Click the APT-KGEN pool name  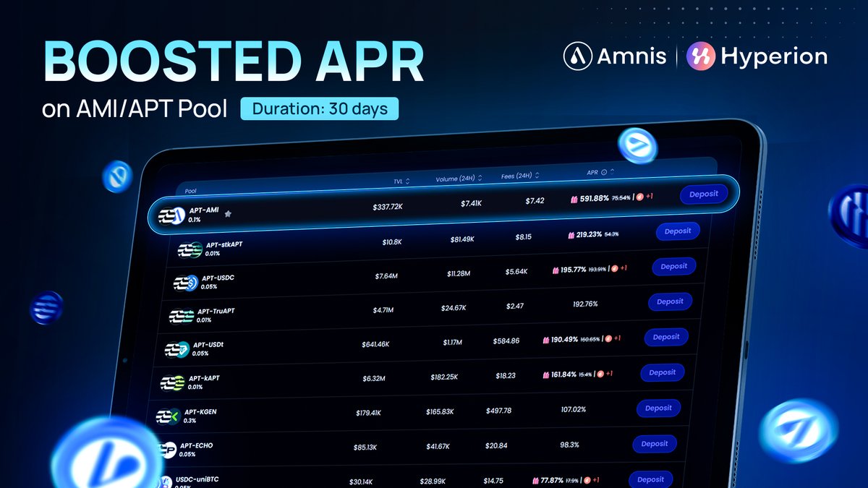[x=200, y=411]
